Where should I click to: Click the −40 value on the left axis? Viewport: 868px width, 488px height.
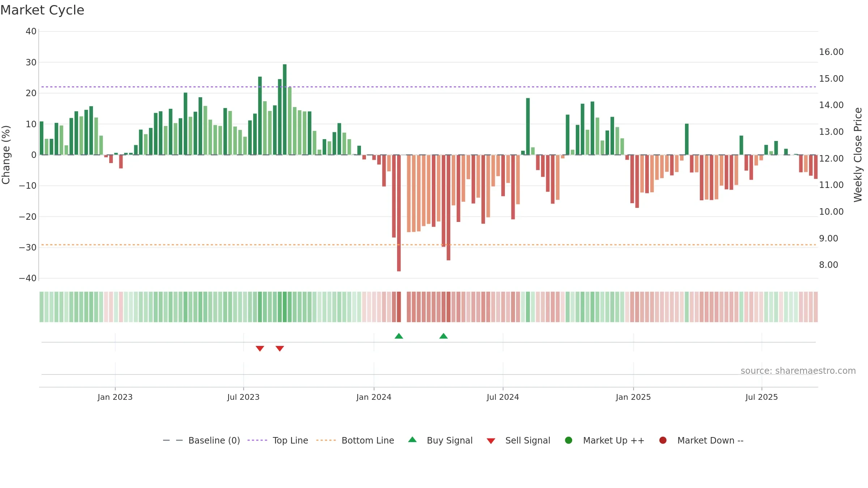[27, 278]
